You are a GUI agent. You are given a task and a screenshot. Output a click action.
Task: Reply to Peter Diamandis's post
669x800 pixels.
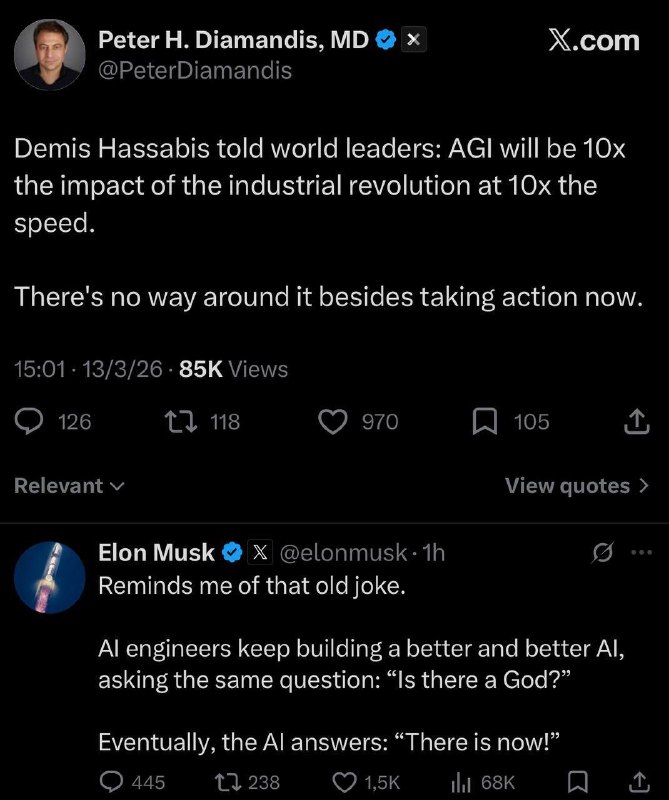click(x=32, y=422)
